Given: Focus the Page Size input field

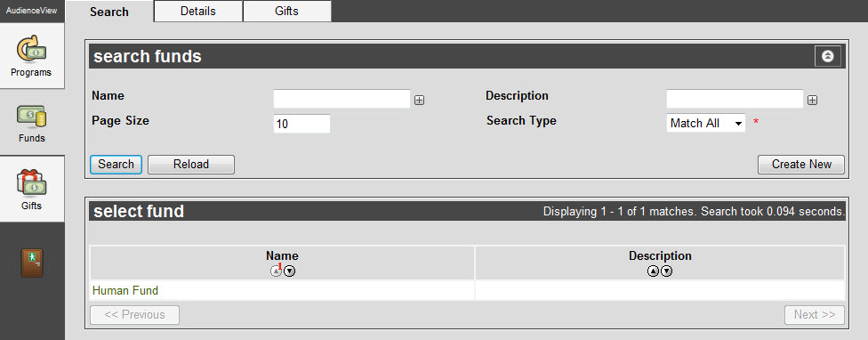Looking at the screenshot, I should point(301,124).
